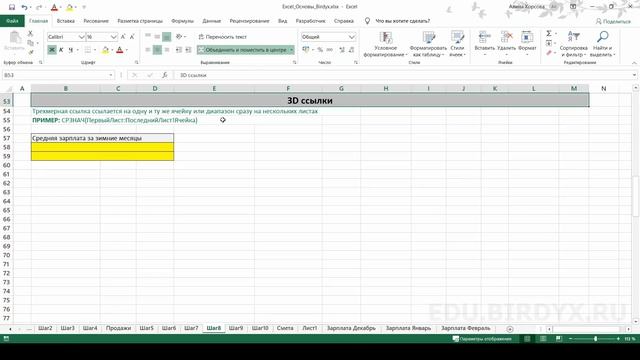Open Найти и выделить menu
640x360 pixels.
pos(602,44)
